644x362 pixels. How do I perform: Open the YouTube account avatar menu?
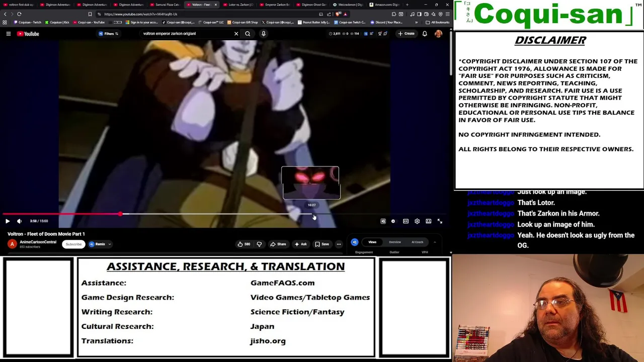[x=438, y=34]
